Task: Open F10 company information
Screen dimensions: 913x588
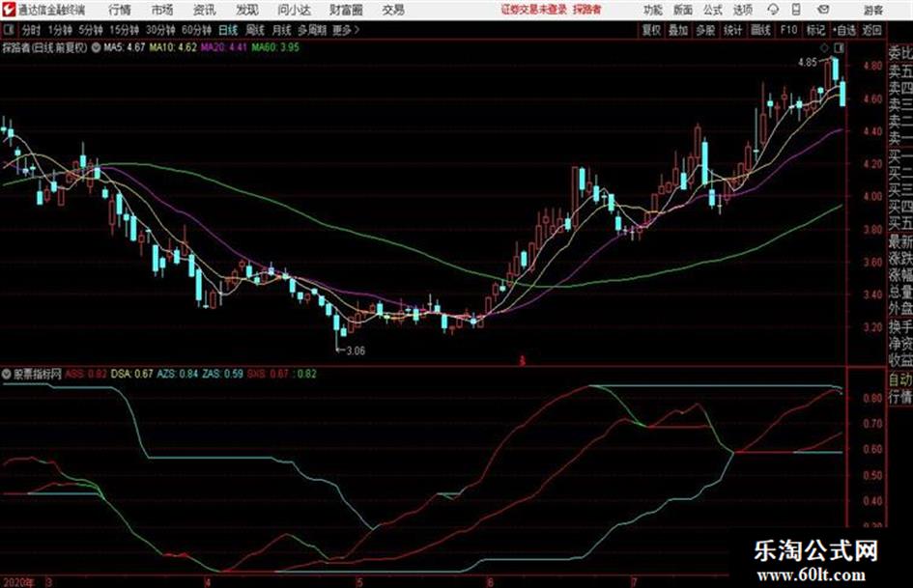Action: tap(788, 30)
